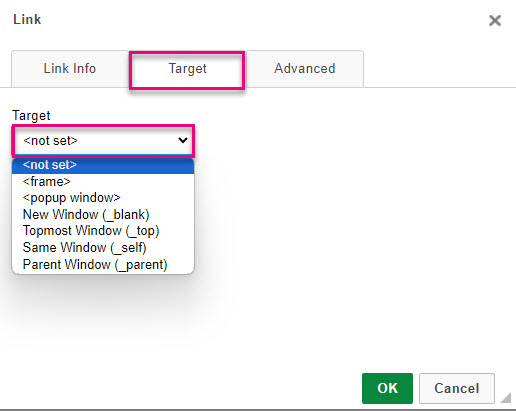Choose the <frame> option in the list
Image resolution: width=516 pixels, height=411 pixels.
[x=103, y=182]
